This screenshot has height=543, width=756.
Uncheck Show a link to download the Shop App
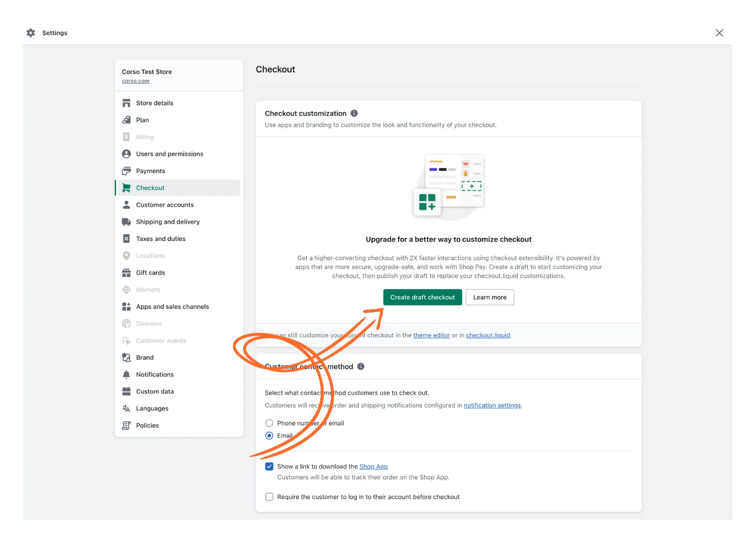tap(269, 466)
